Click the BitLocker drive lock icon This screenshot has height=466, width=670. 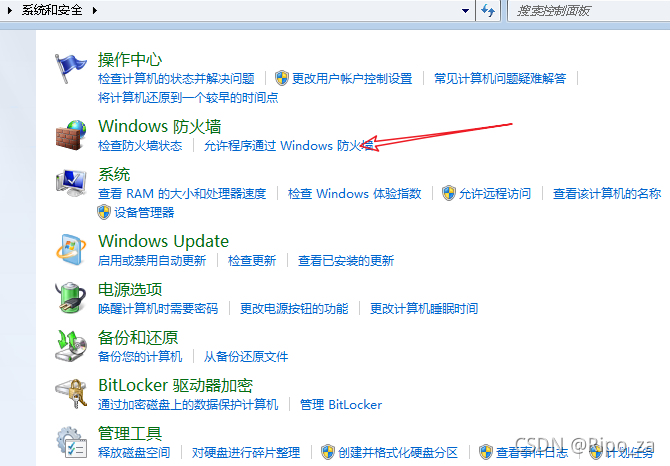coord(71,393)
